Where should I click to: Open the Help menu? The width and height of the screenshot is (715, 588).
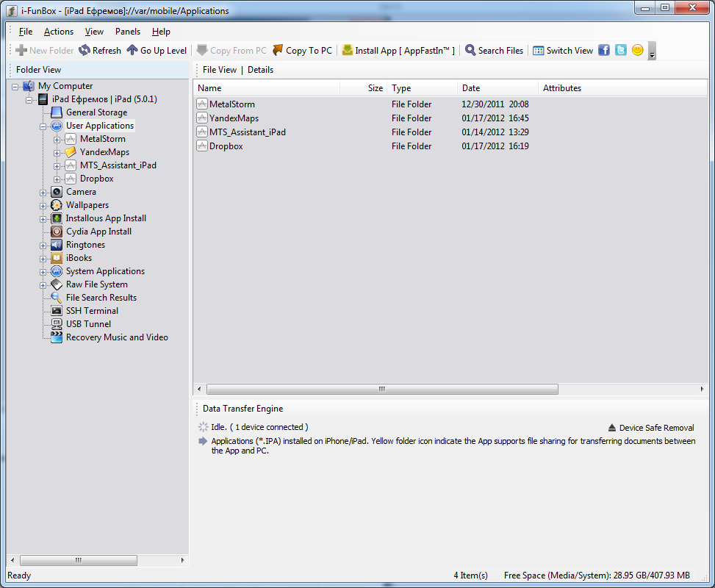pyautogui.click(x=161, y=32)
